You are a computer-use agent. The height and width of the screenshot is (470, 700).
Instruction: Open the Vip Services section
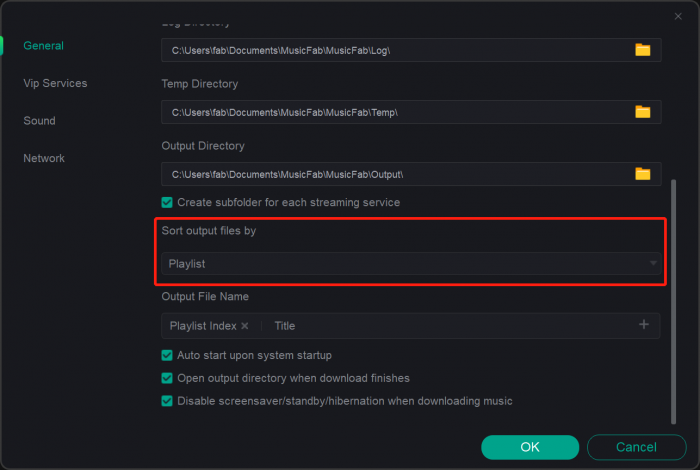click(x=55, y=84)
